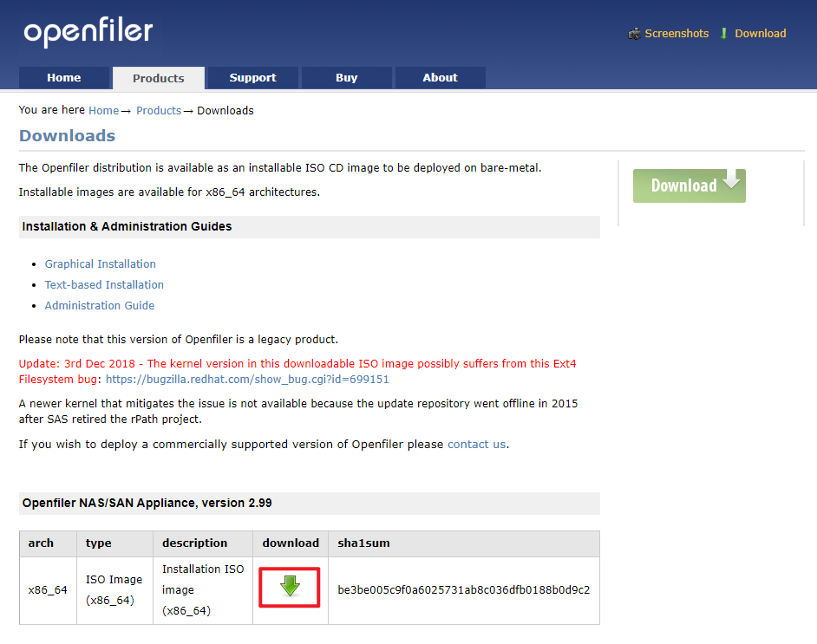Click the green Download button
The image size is (817, 644).
689,185
